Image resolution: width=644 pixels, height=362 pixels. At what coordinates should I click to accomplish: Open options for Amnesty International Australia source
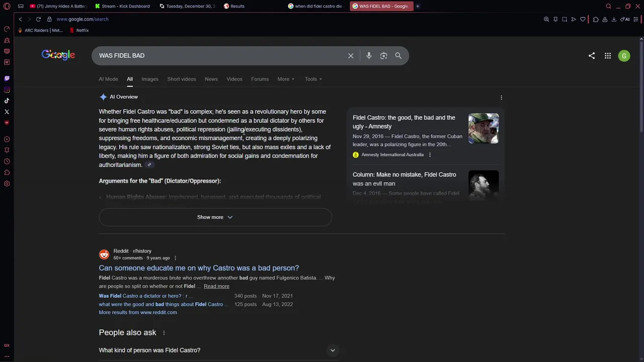430,155
